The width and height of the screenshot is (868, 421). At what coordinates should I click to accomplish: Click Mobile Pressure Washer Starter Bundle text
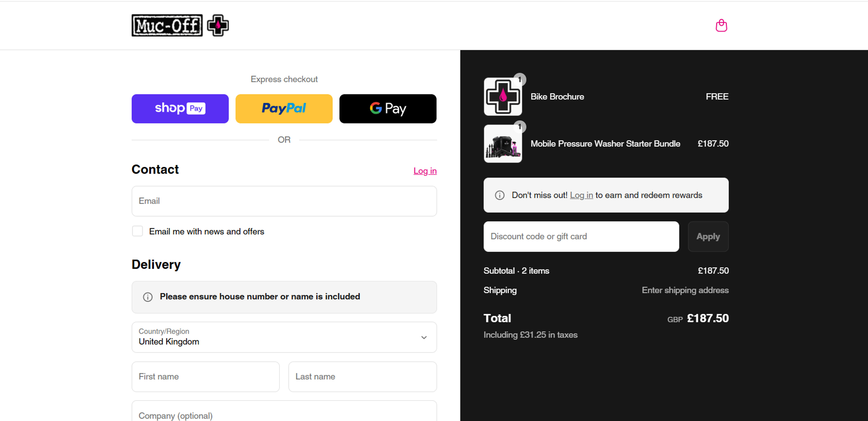tap(605, 144)
